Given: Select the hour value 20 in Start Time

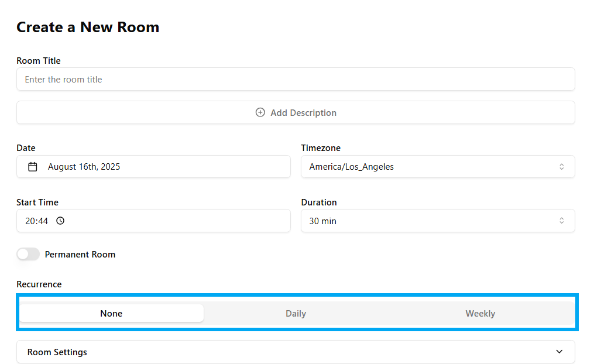Looking at the screenshot, I should [x=30, y=221].
